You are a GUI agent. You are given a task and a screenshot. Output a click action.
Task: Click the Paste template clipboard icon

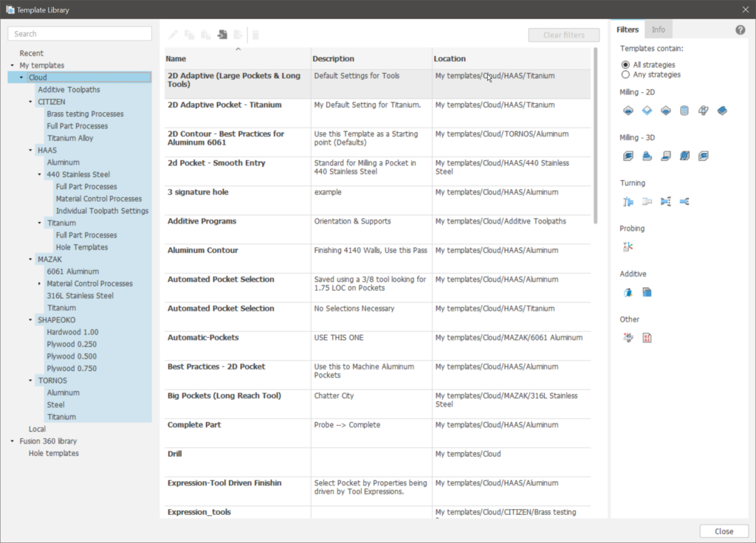coord(206,35)
